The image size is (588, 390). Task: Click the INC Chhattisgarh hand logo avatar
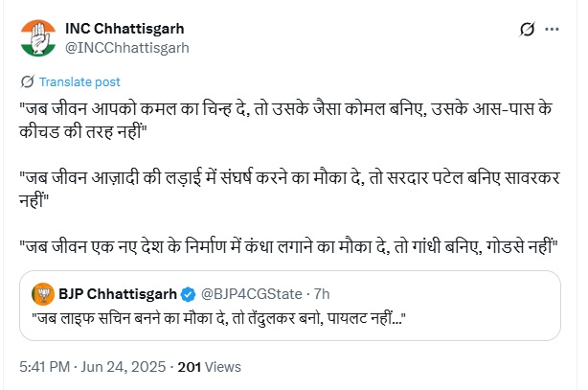38,37
